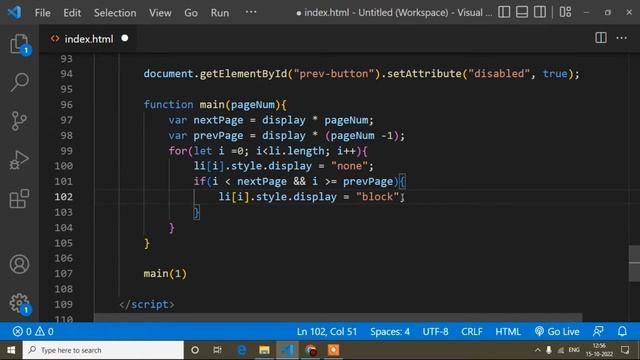
Task: Split the editor to the right
Action: coord(601,38)
